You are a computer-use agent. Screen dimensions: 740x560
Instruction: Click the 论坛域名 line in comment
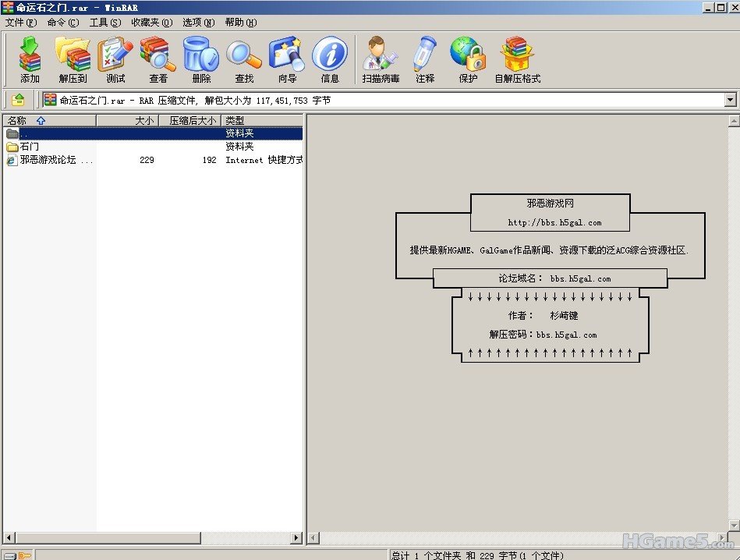coord(554,278)
